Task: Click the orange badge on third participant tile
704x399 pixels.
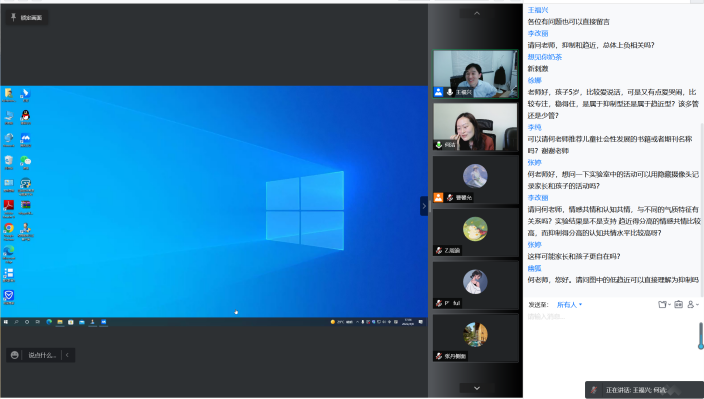Action: coord(438,197)
